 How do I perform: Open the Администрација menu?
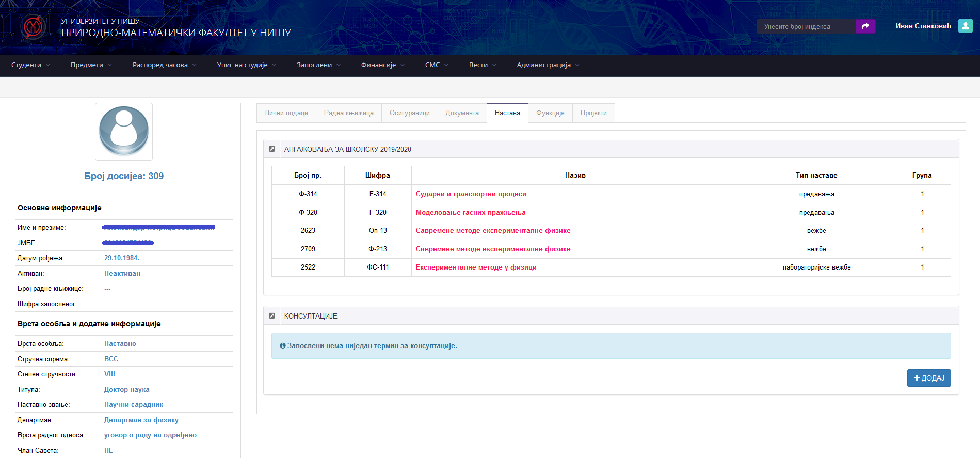tap(548, 65)
